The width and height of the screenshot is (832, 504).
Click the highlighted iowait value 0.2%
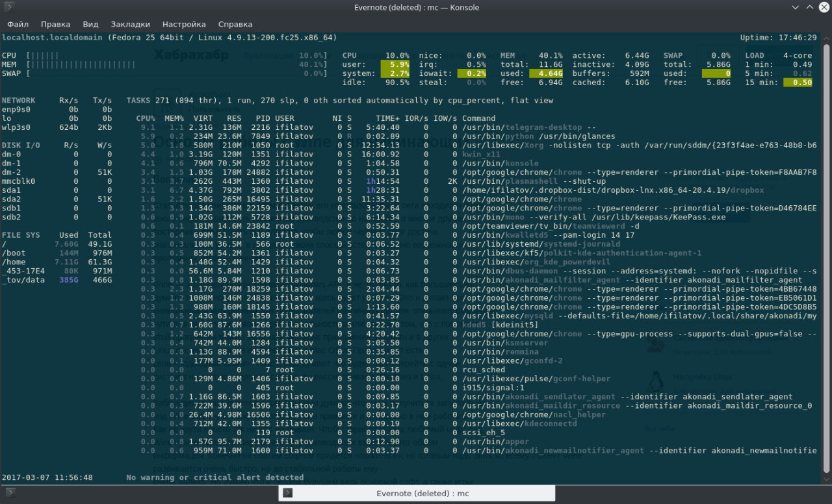click(471, 74)
